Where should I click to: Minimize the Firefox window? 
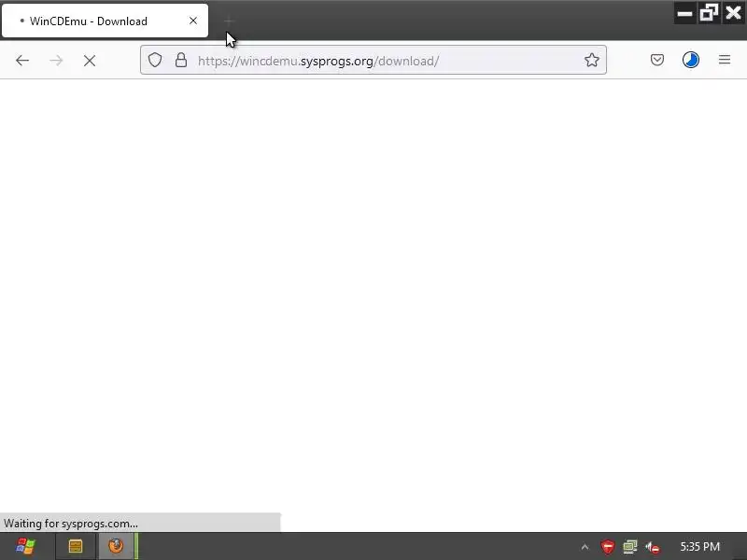pyautogui.click(x=684, y=13)
